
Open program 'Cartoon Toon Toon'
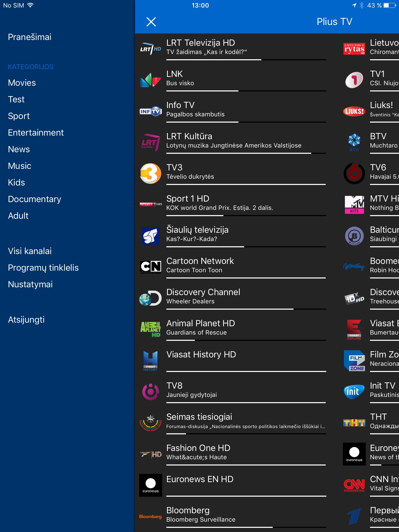point(194,270)
